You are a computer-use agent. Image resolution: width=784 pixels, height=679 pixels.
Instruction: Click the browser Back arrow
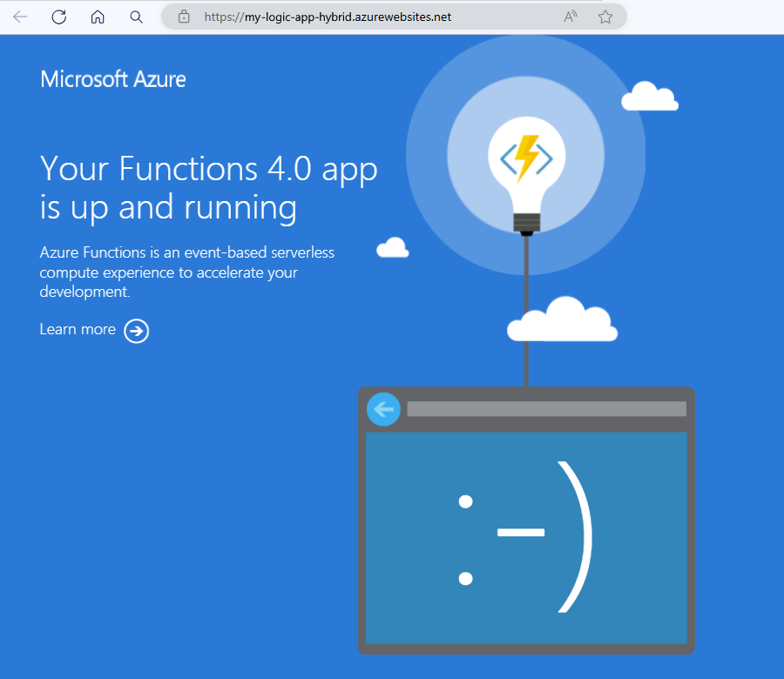click(19, 17)
